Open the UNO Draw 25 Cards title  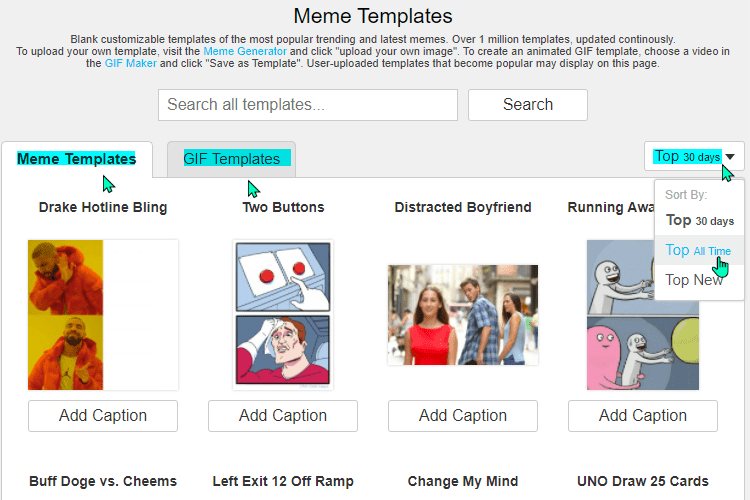click(x=643, y=481)
